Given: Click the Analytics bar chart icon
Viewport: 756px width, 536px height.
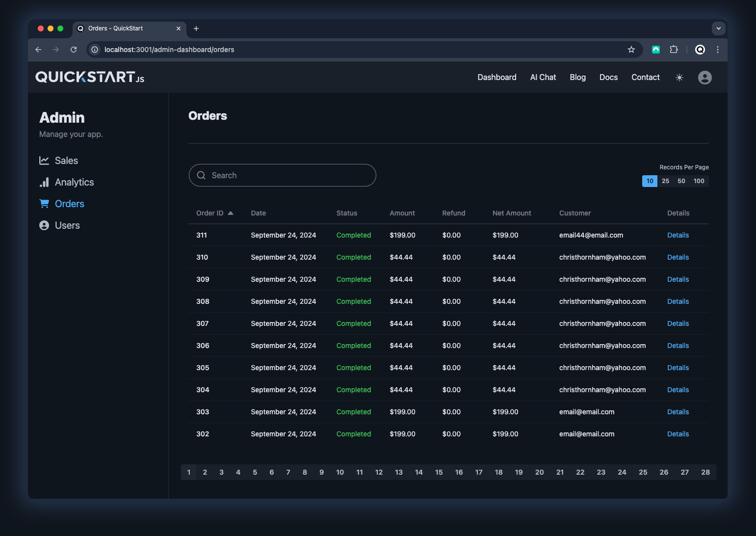Looking at the screenshot, I should coord(44,182).
